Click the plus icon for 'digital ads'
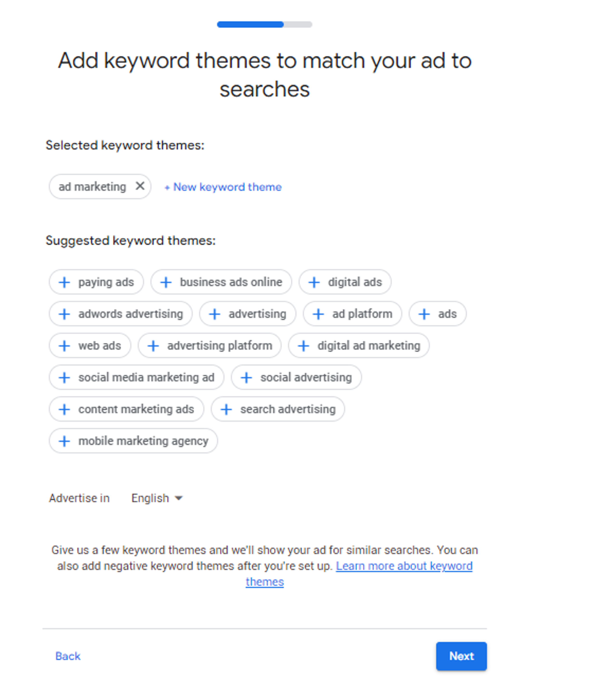616x699 pixels. tap(314, 282)
